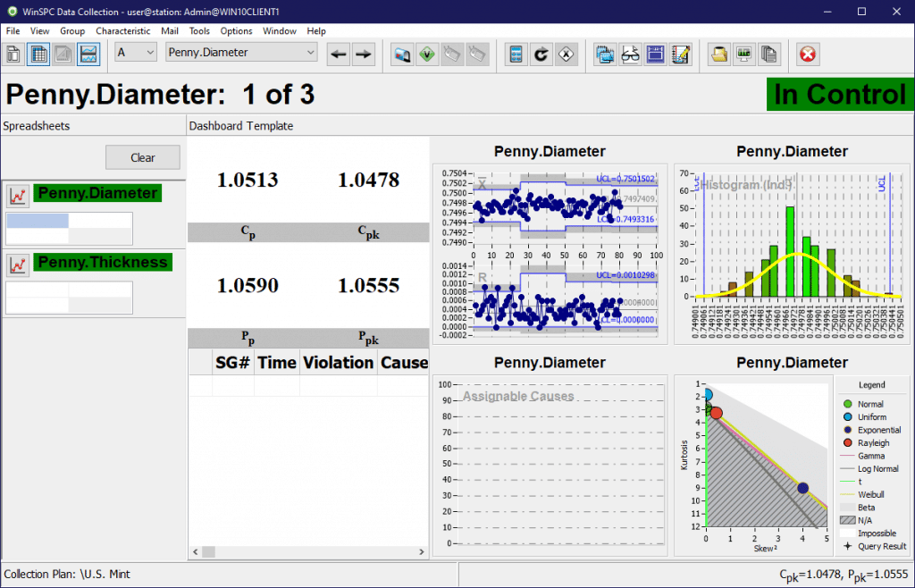
Task: Click the calculator icon in the toolbar
Action: point(516,55)
